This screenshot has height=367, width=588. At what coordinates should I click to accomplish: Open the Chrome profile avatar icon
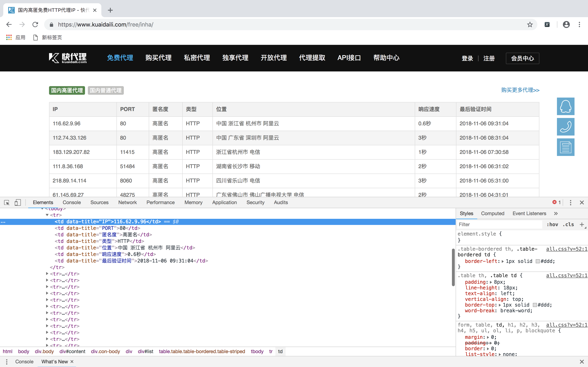[566, 24]
